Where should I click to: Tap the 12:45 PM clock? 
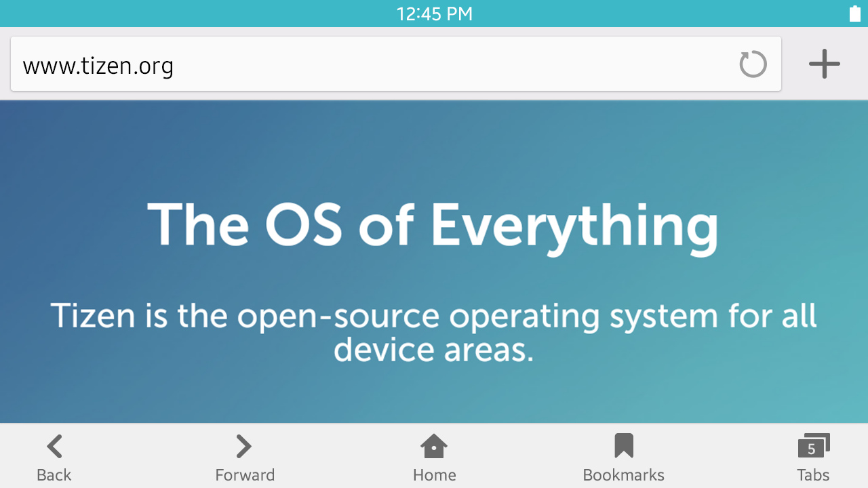tap(434, 14)
